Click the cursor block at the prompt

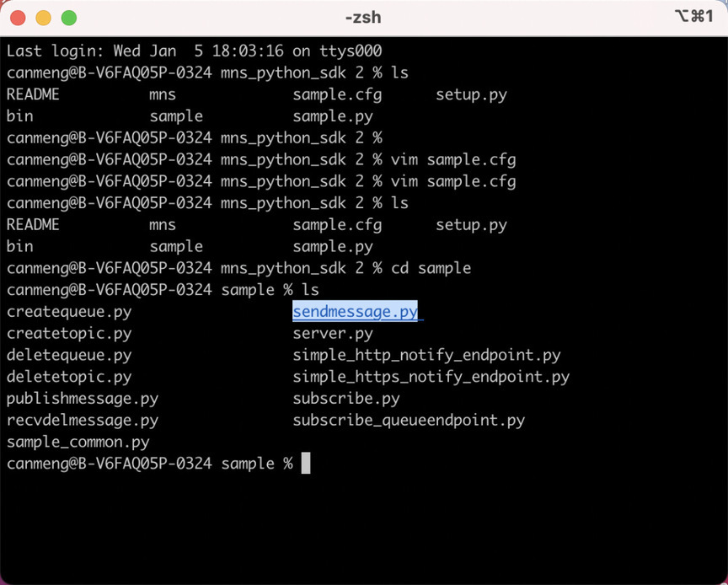point(306,464)
